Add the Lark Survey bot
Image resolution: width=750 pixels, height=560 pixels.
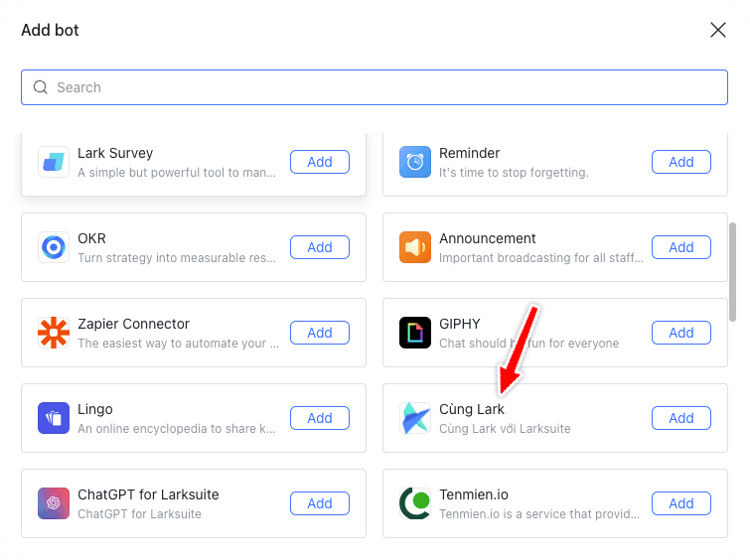click(x=320, y=162)
